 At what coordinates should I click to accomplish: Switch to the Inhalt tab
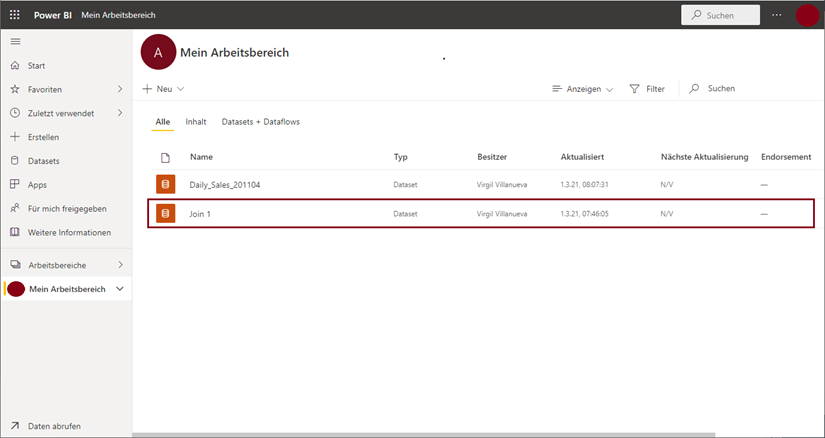(196, 122)
